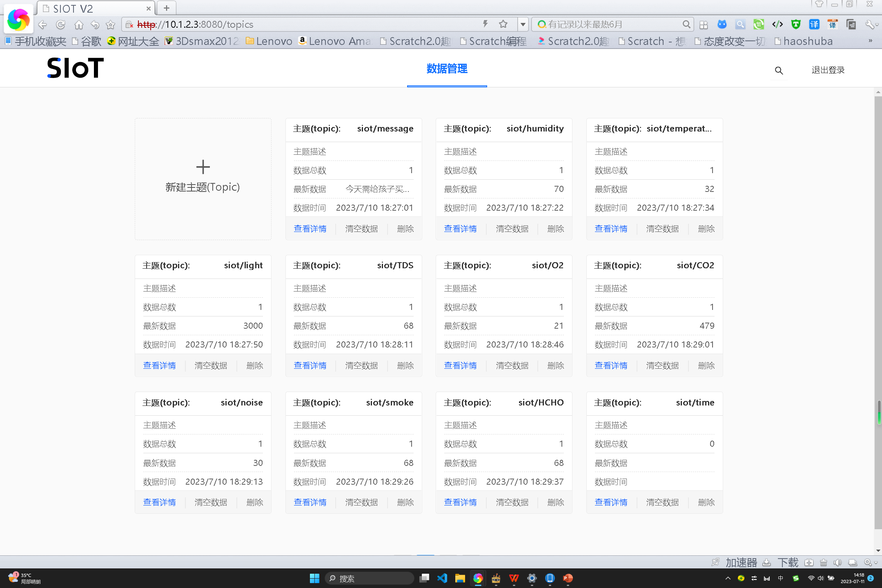Clear data of siot/TDS topic
The image size is (882, 588).
361,365
